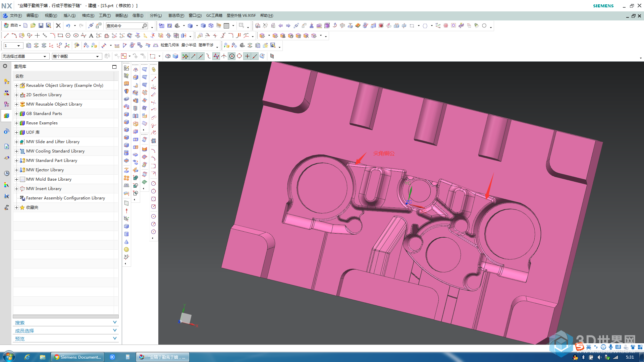Screen dimensions: 644x362
Task: Select the Sphere primitive tool
Action: point(126,249)
